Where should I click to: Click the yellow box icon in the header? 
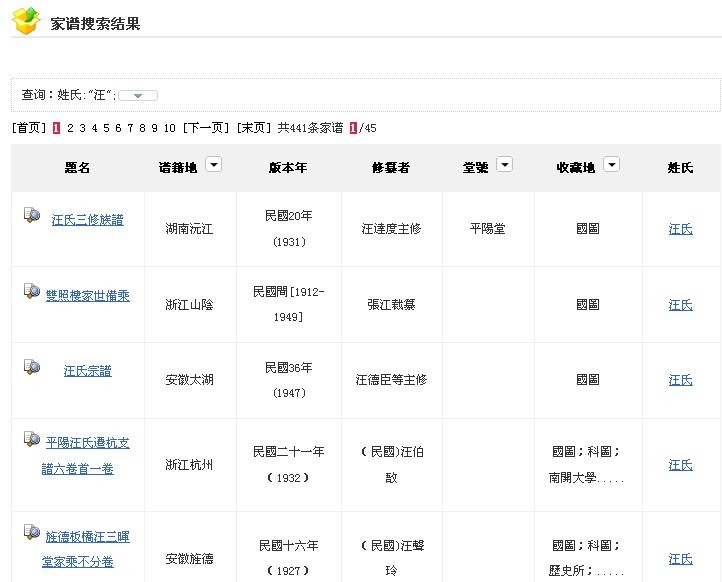click(26, 20)
